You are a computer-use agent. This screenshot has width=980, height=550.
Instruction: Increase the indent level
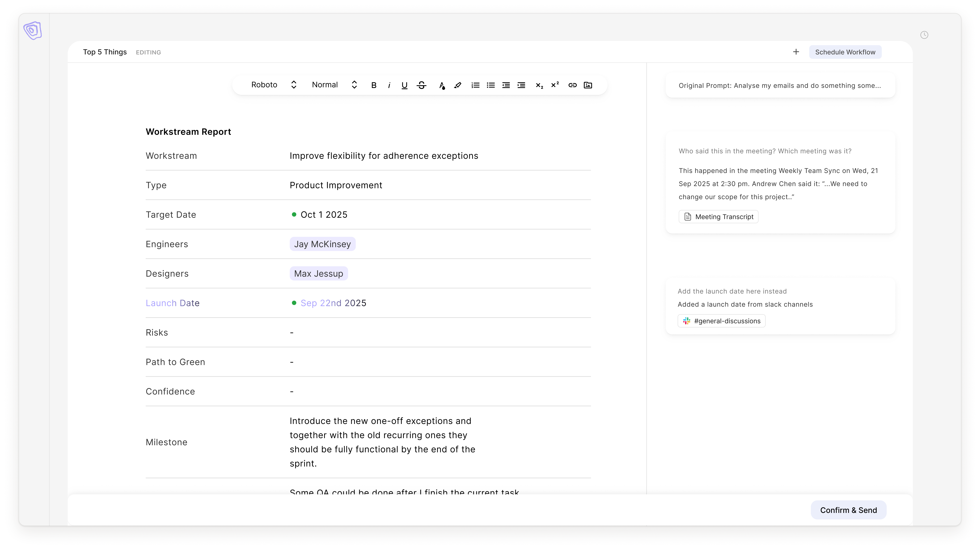521,85
